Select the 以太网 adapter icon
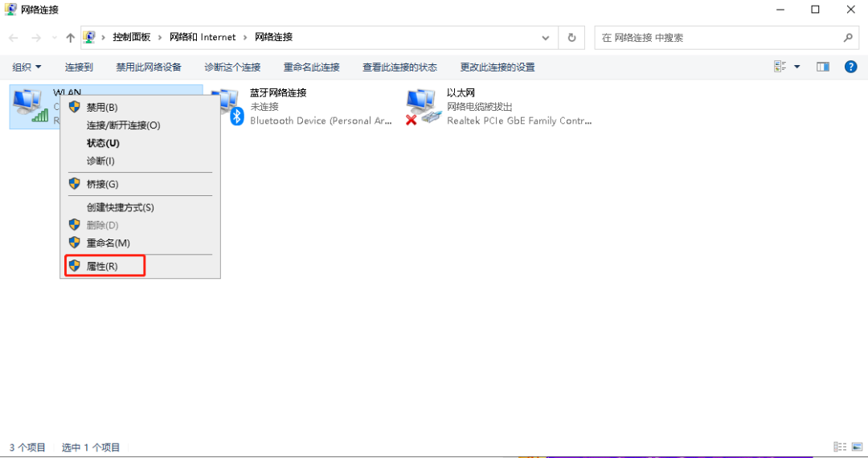This screenshot has height=458, width=868. pos(424,107)
